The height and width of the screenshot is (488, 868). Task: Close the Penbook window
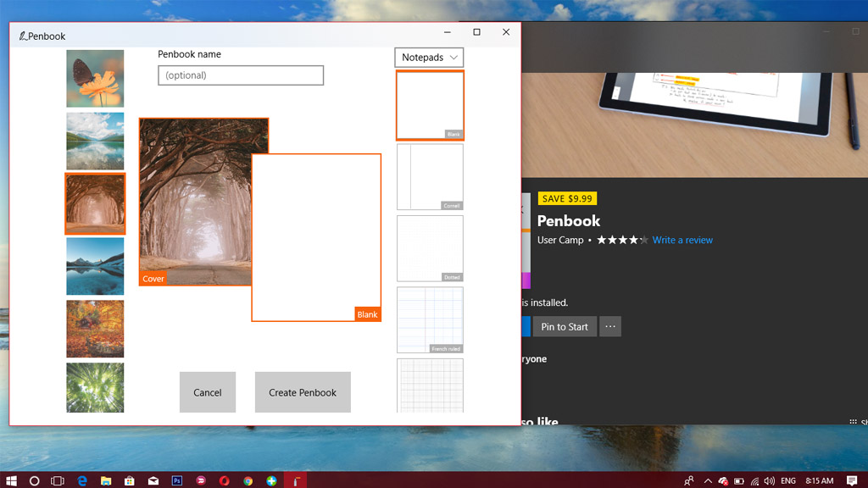tap(506, 32)
